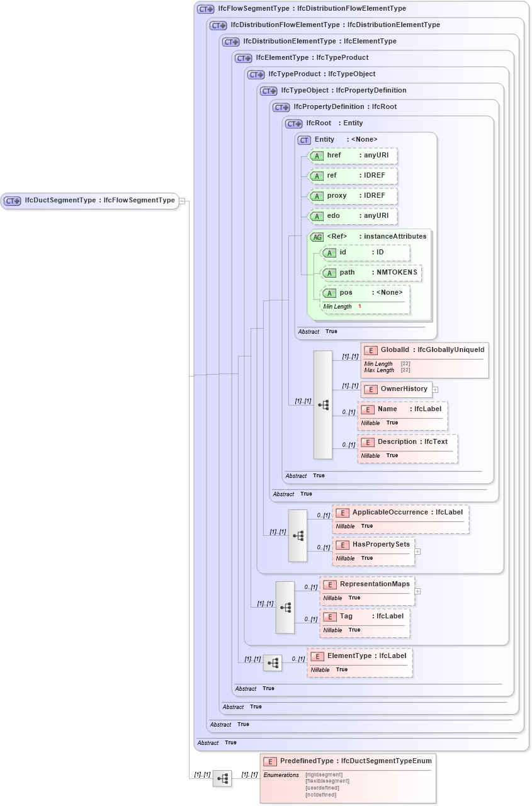Open the RepresentationMaps sequence connector
Image resolution: width=532 pixels, height=806 pixels.
pyautogui.click(x=286, y=606)
